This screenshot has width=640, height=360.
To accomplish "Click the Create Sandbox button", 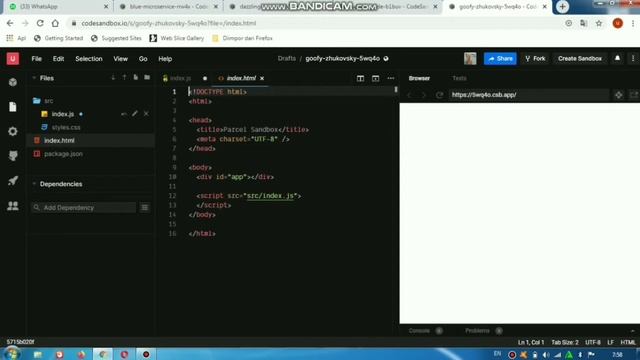I will pos(580,58).
